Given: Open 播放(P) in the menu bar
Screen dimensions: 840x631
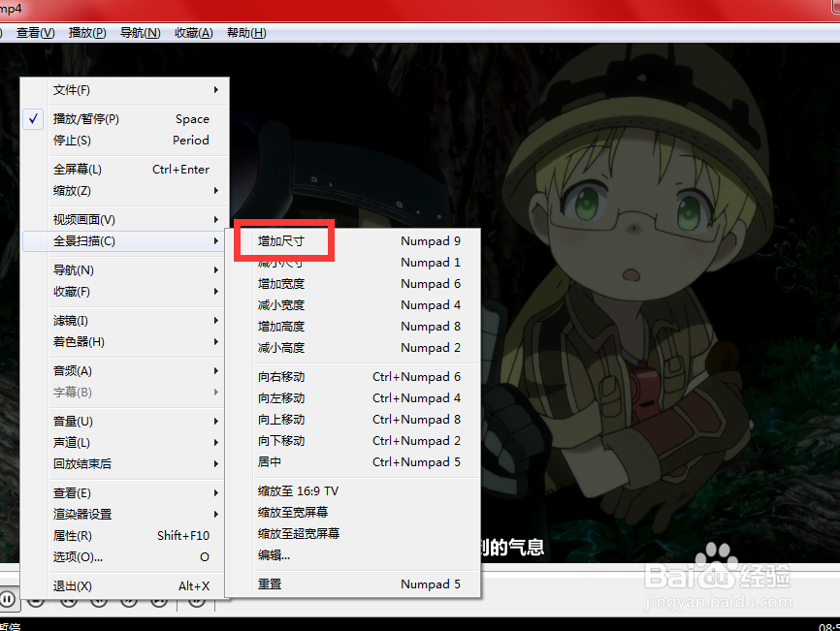Looking at the screenshot, I should pyautogui.click(x=87, y=33).
